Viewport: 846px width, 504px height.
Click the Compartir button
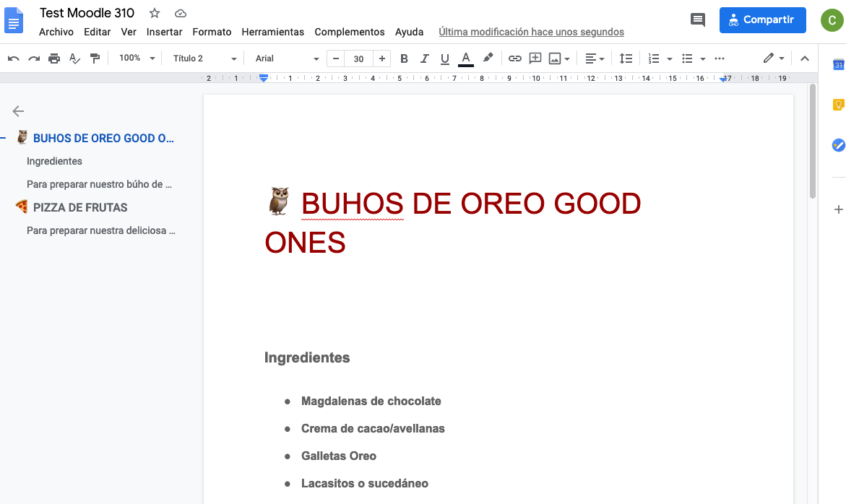pyautogui.click(x=762, y=20)
